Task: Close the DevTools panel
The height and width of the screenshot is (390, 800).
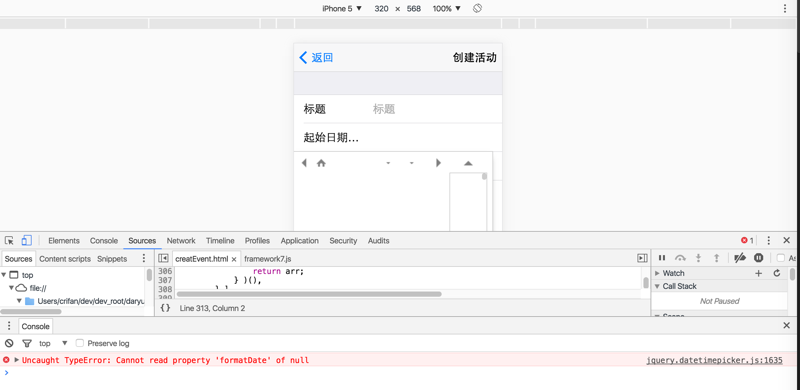Action: (x=786, y=240)
